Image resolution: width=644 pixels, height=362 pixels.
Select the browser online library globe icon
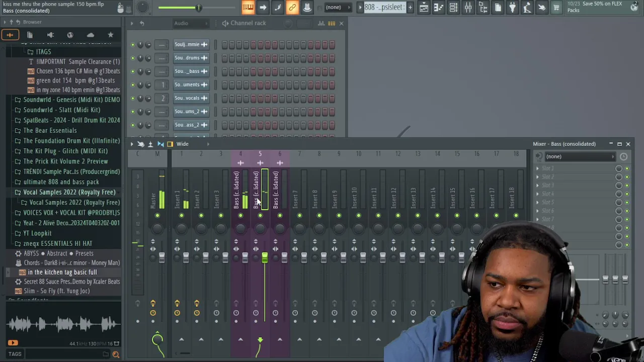[70, 35]
